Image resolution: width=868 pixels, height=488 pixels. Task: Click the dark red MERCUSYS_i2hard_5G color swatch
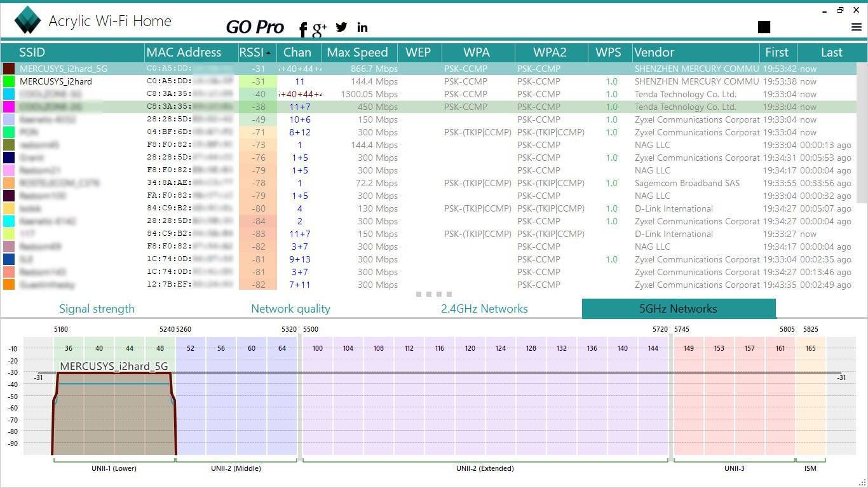(9, 69)
